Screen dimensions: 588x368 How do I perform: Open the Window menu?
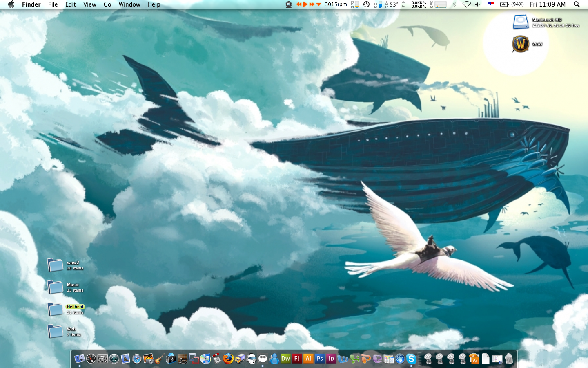[x=129, y=4]
